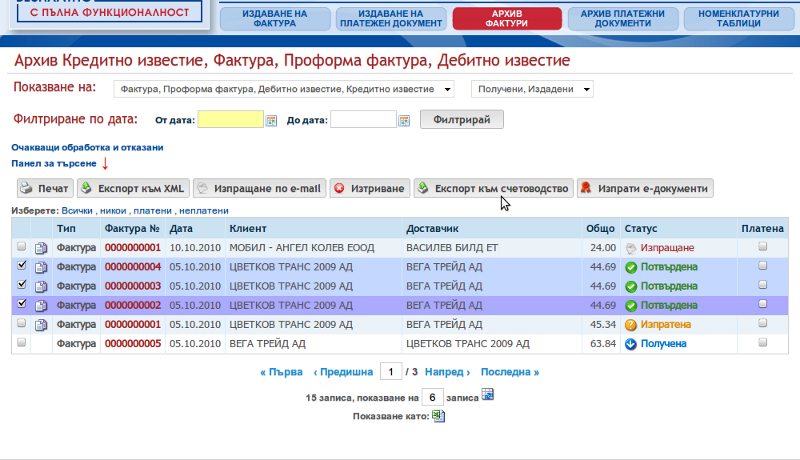Go to next page via Напред link
This screenshot has width=800, height=460.
click(440, 372)
